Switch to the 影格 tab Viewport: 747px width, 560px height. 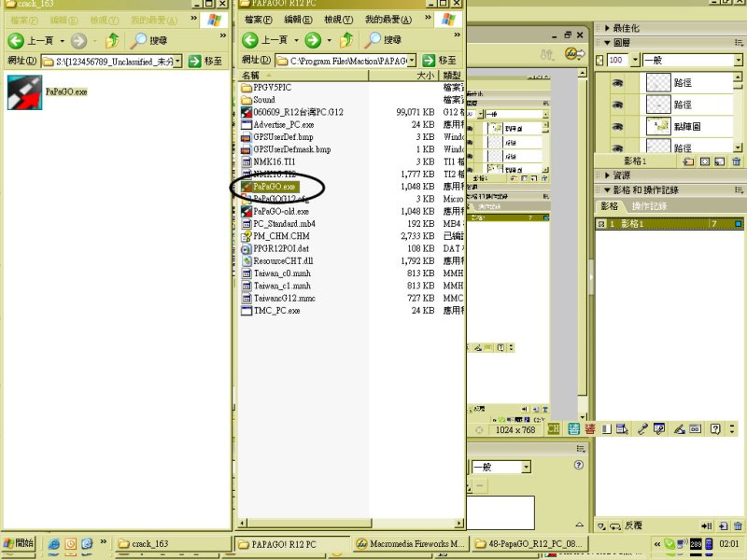[610, 206]
